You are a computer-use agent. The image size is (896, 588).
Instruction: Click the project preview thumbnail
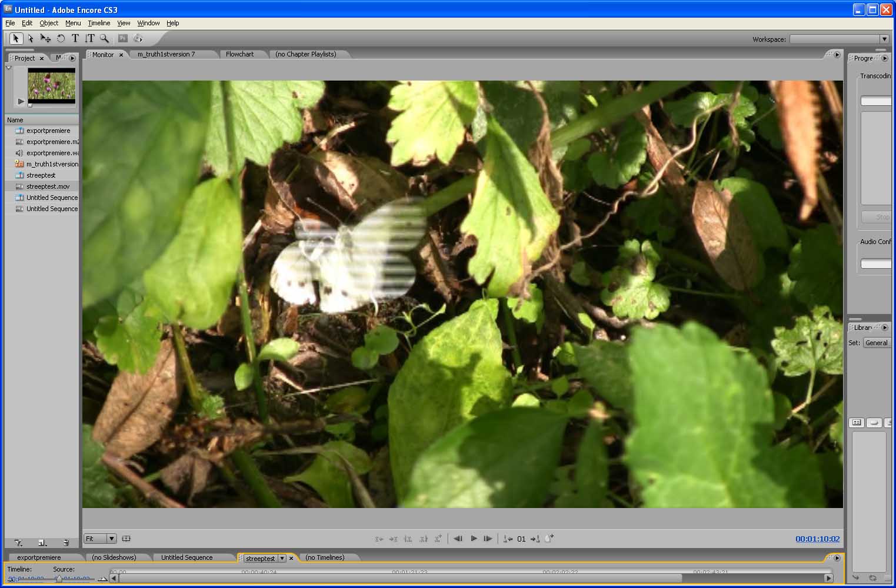(x=52, y=85)
